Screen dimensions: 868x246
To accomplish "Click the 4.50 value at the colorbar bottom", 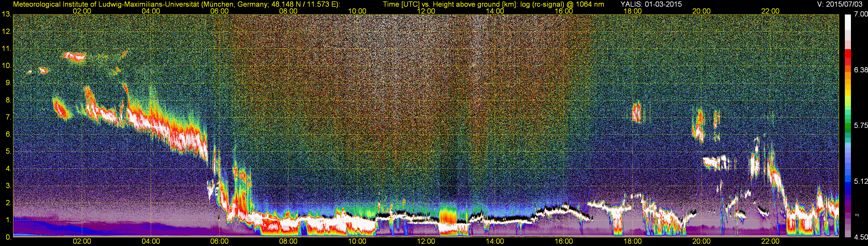I will 860,237.
